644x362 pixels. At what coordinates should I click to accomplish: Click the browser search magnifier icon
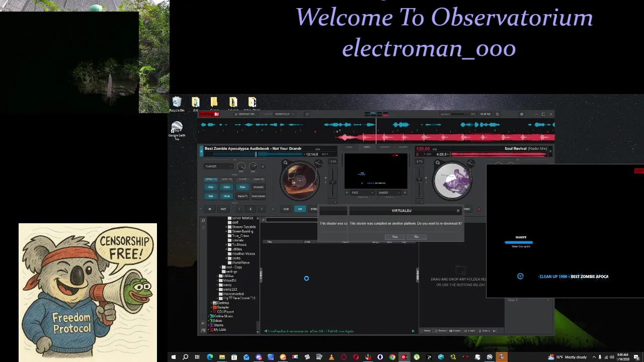263,220
